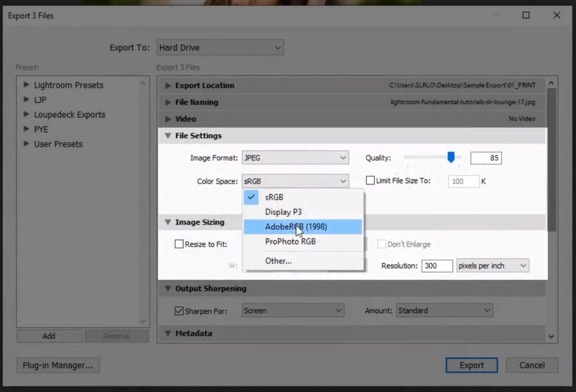The height and width of the screenshot is (392, 576).
Task: Select AdobeRGB (1998) from the color space menu
Action: tap(296, 227)
